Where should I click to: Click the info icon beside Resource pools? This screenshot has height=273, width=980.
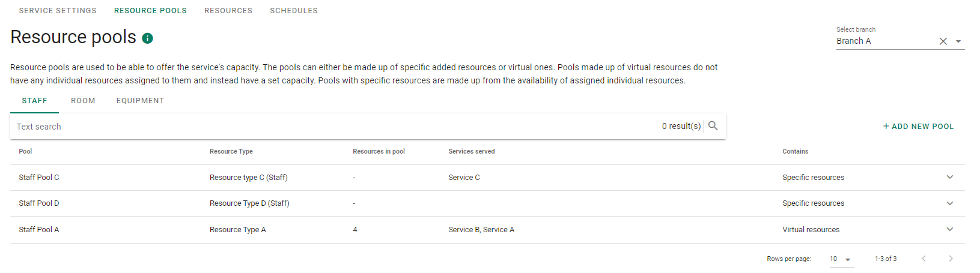(147, 38)
